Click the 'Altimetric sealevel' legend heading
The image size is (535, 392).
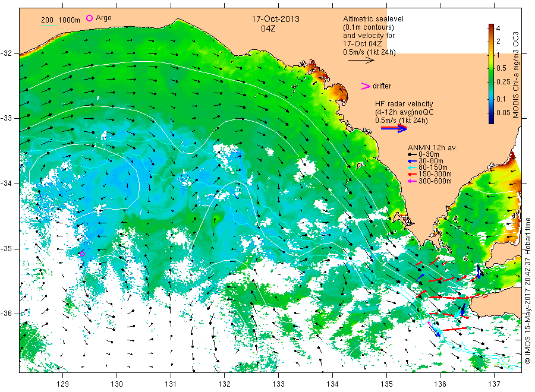[373, 19]
